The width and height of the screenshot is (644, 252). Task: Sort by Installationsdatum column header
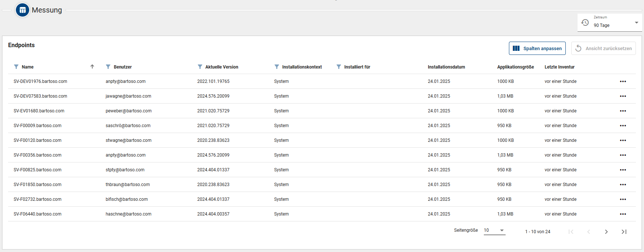446,67
